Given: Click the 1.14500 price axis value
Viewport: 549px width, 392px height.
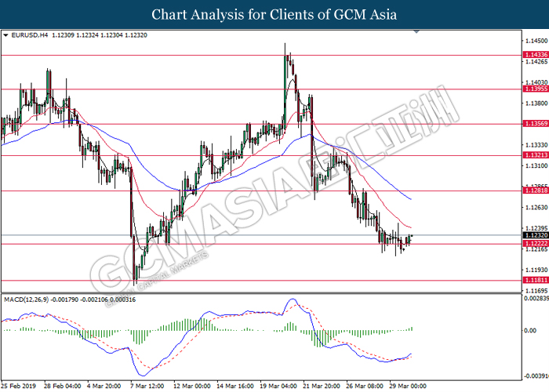Looking at the screenshot, I should [536, 41].
